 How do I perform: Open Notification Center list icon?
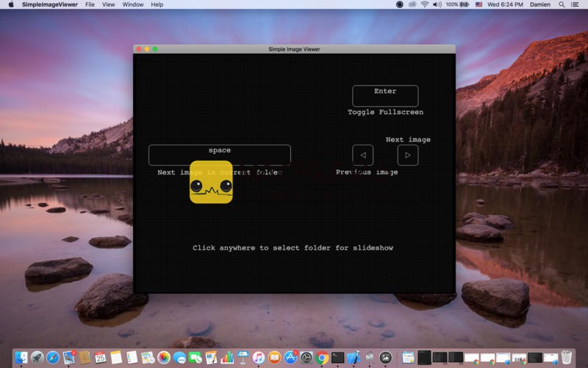[x=576, y=4]
